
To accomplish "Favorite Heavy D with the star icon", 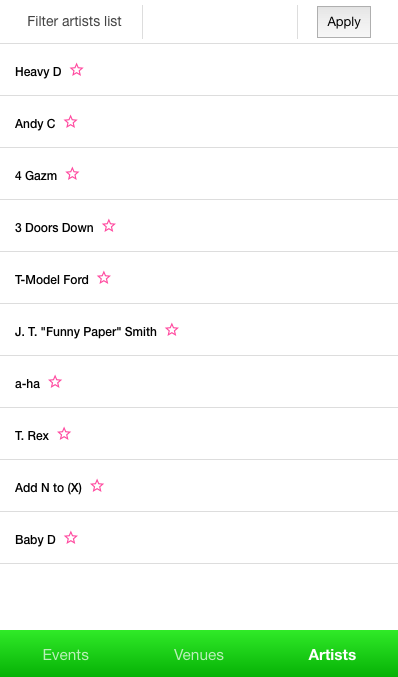I will (76, 70).
